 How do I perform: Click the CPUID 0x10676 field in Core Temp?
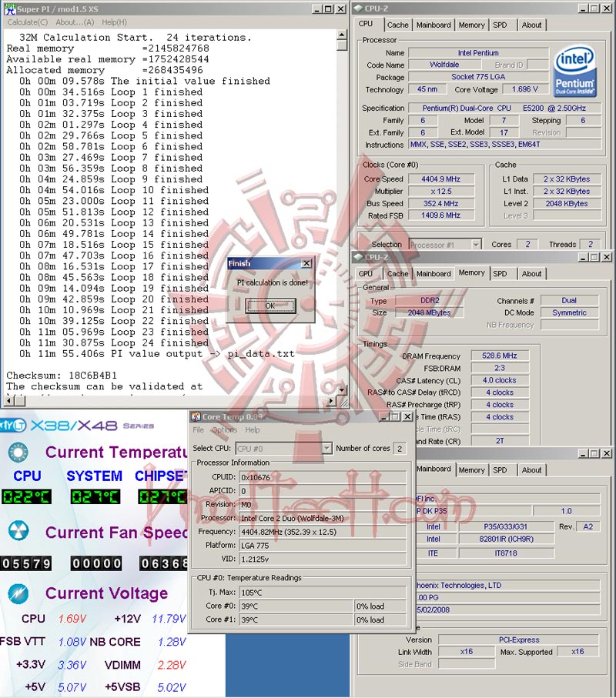click(323, 477)
